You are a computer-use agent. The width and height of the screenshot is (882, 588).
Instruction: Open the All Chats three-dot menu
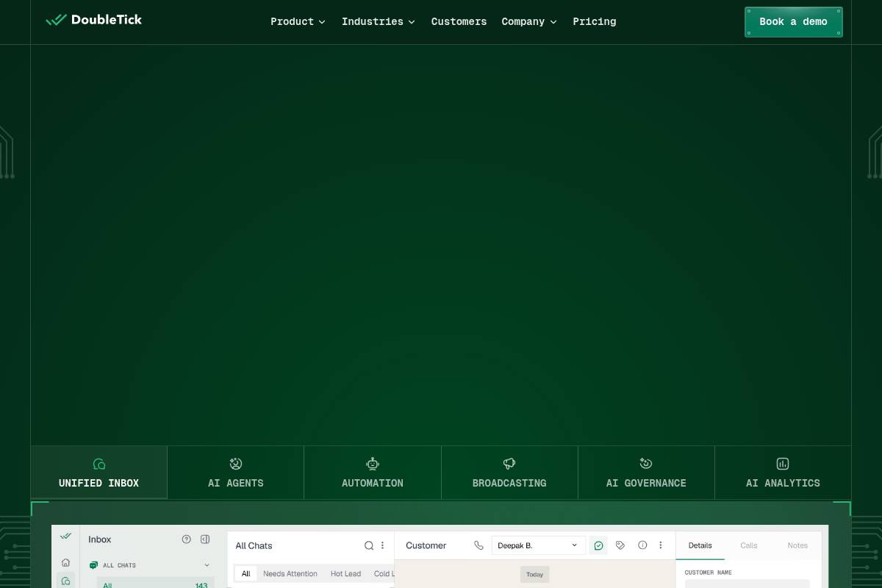[383, 545]
